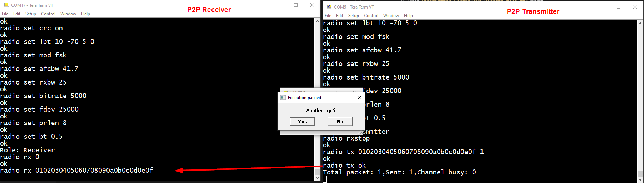This screenshot has width=644, height=183.
Task: Open Window menu in COM17 window
Action: pyautogui.click(x=68, y=14)
